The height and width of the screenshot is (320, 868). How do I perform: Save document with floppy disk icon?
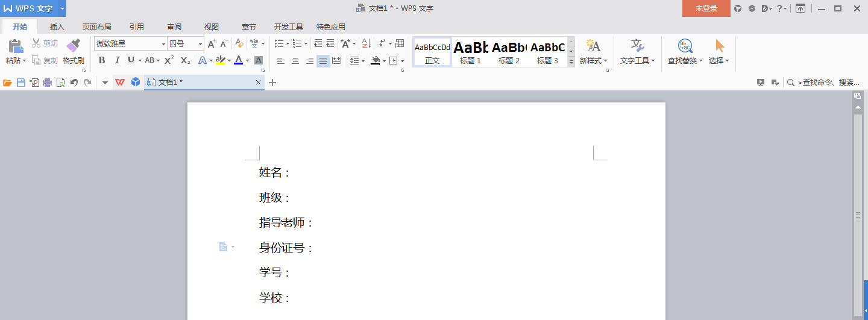tap(21, 83)
